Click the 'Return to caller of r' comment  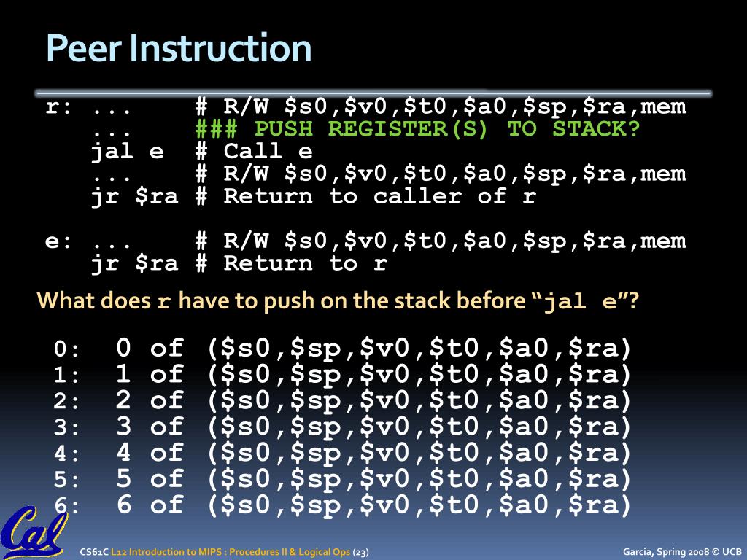point(380,195)
